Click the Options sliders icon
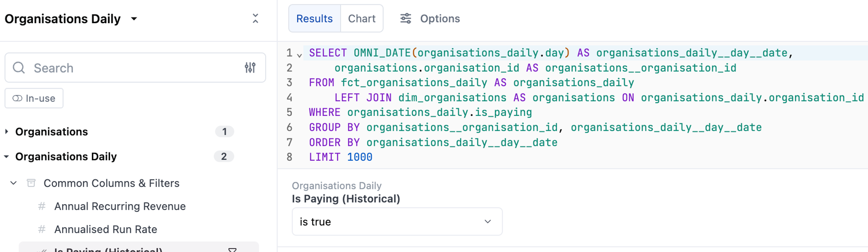This screenshot has height=252, width=868. pyautogui.click(x=406, y=19)
